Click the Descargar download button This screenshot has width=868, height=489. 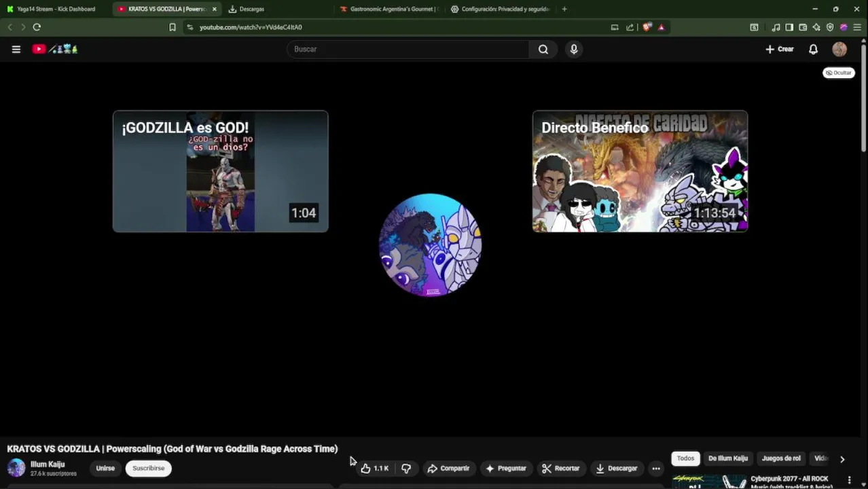617,468
